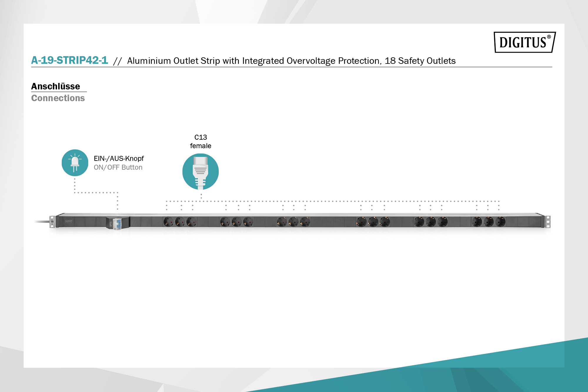588x392 pixels.
Task: Click the last safety outlet on the strip
Action: coord(500,222)
